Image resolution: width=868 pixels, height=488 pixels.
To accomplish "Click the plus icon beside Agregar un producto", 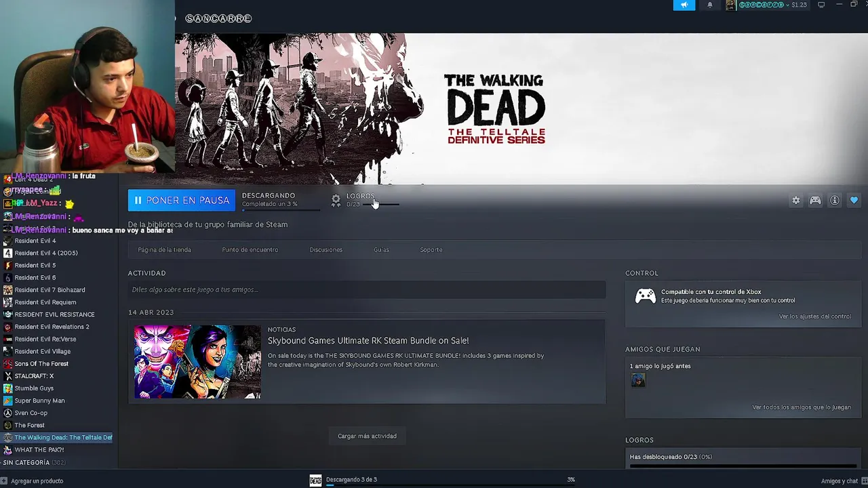I will pyautogui.click(x=4, y=481).
